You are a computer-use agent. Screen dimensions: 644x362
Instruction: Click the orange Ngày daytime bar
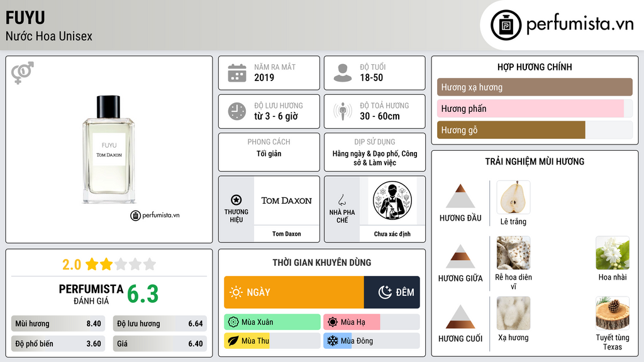point(294,292)
